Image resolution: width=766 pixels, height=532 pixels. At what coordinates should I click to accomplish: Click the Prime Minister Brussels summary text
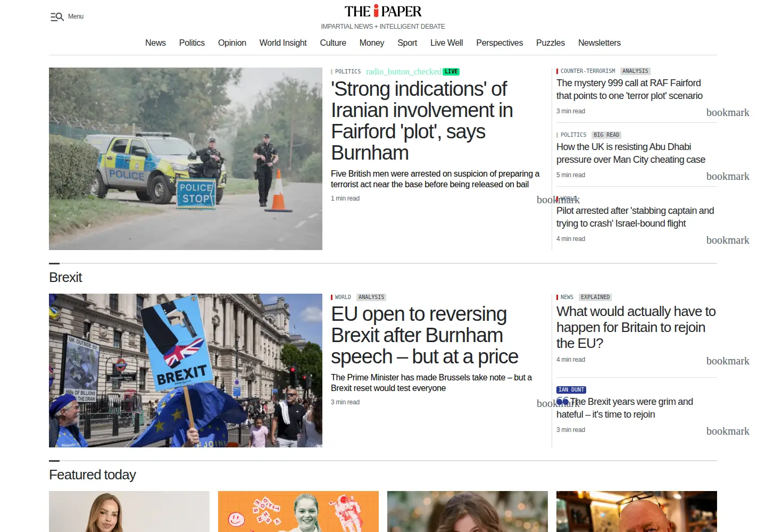point(431,383)
